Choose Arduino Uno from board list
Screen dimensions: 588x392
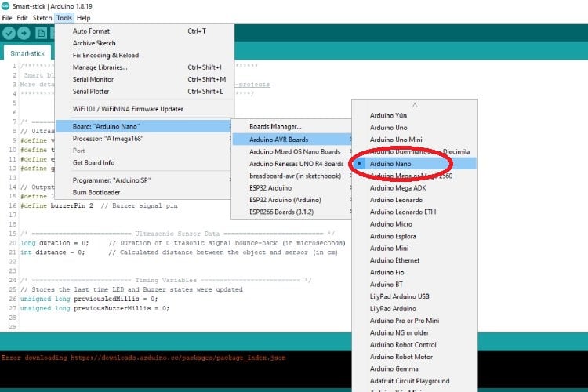[388, 127]
